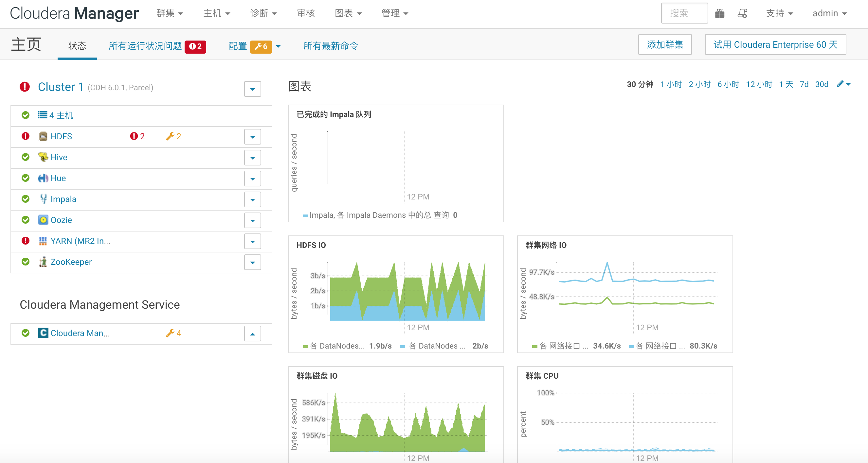This screenshot has height=463, width=868.
Task: Open the 已完成的 Impala 队列 chart
Action: [396, 163]
